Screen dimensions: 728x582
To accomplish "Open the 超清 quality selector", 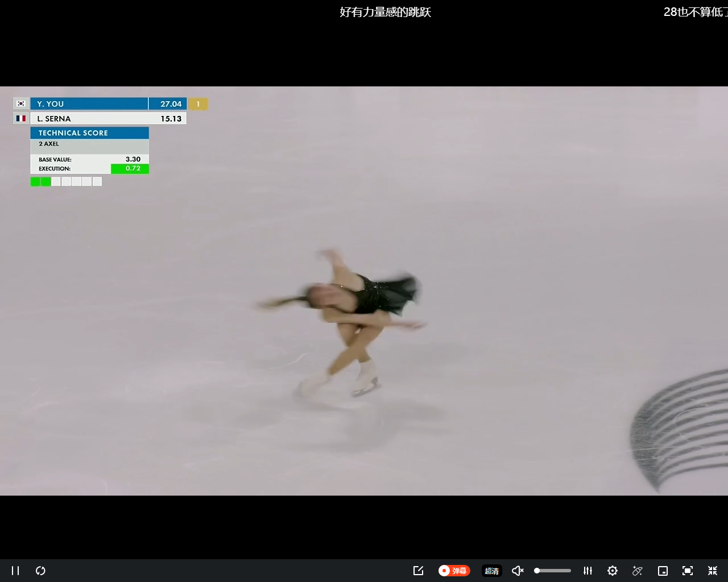I will click(x=492, y=571).
